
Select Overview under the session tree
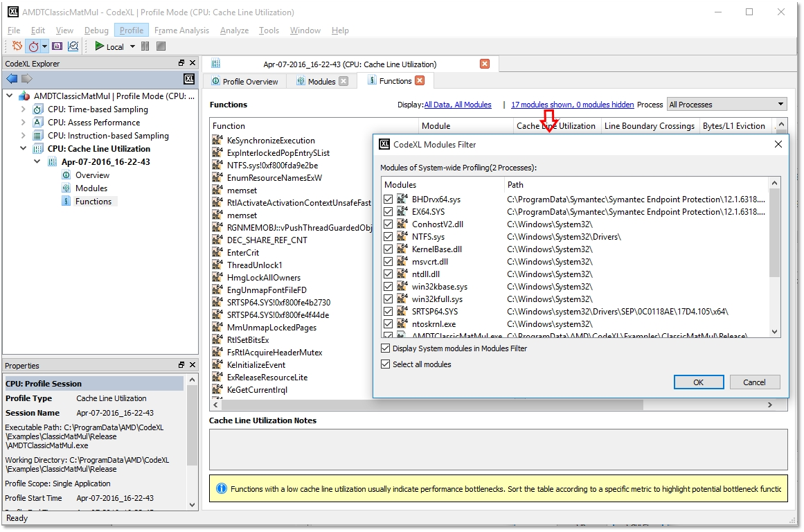pyautogui.click(x=92, y=175)
